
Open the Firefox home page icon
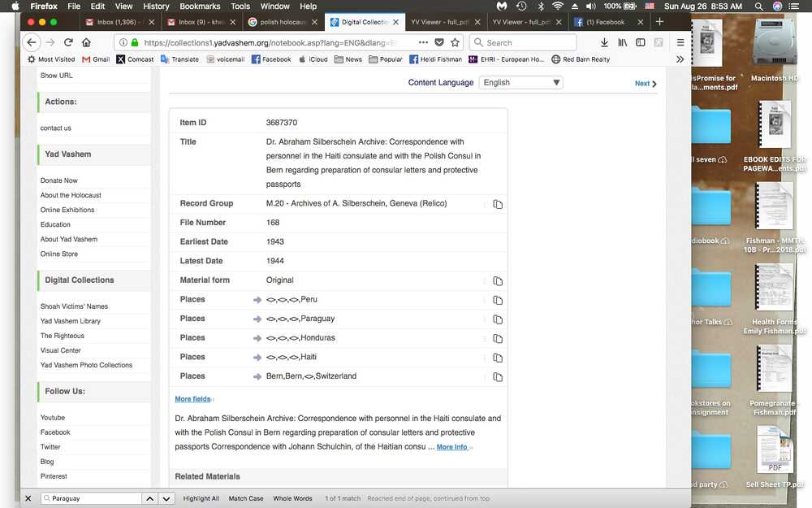click(87, 42)
